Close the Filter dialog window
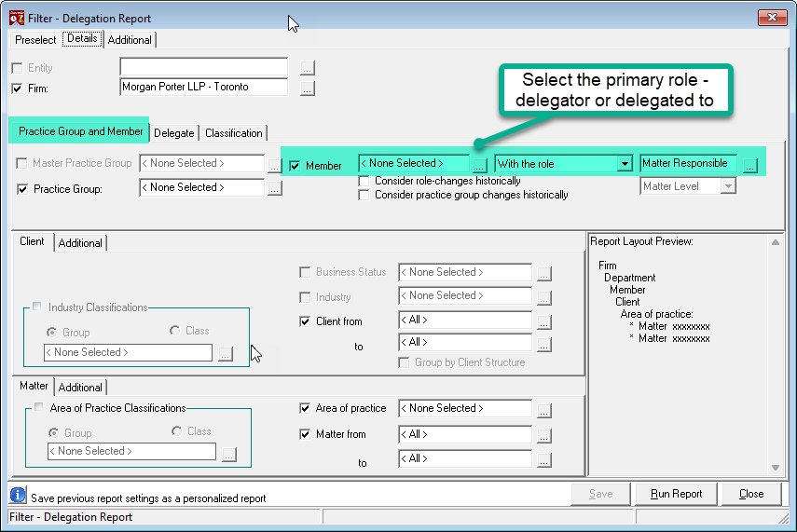Screen dimensions: 797x532 coord(773,18)
